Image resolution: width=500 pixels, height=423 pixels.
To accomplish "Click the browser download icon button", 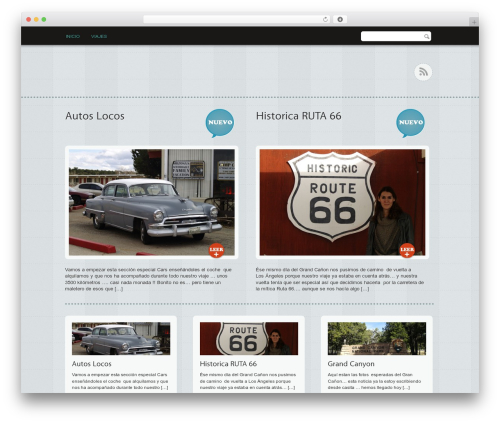I will coord(340,19).
